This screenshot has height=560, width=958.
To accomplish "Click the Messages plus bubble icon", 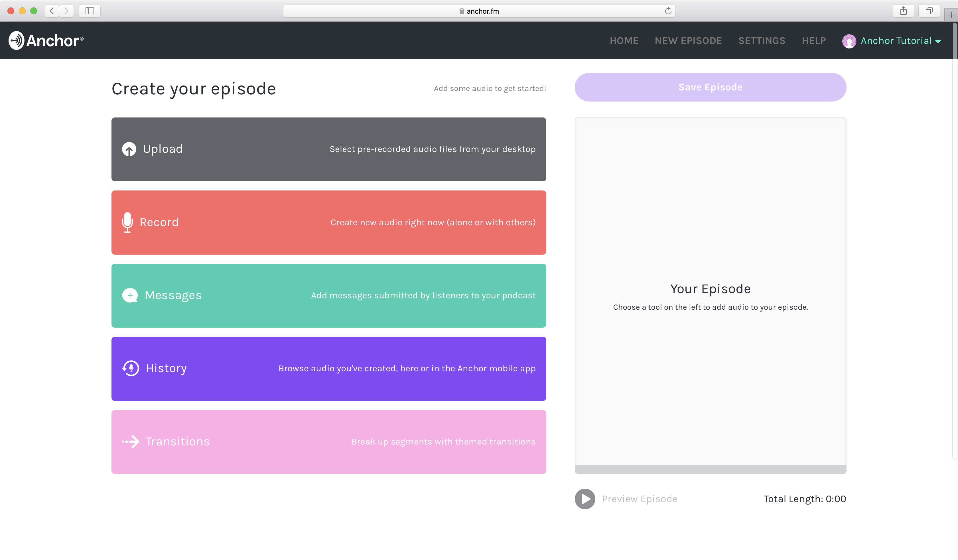I will [130, 295].
